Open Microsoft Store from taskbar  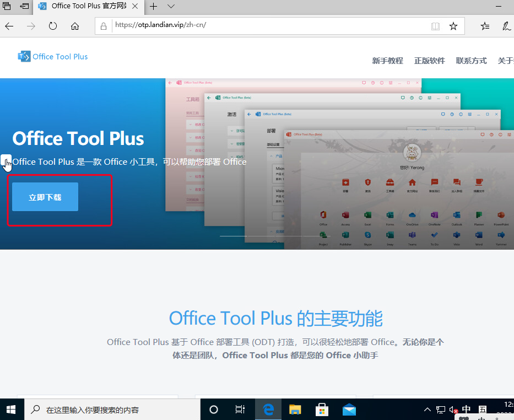click(322, 410)
